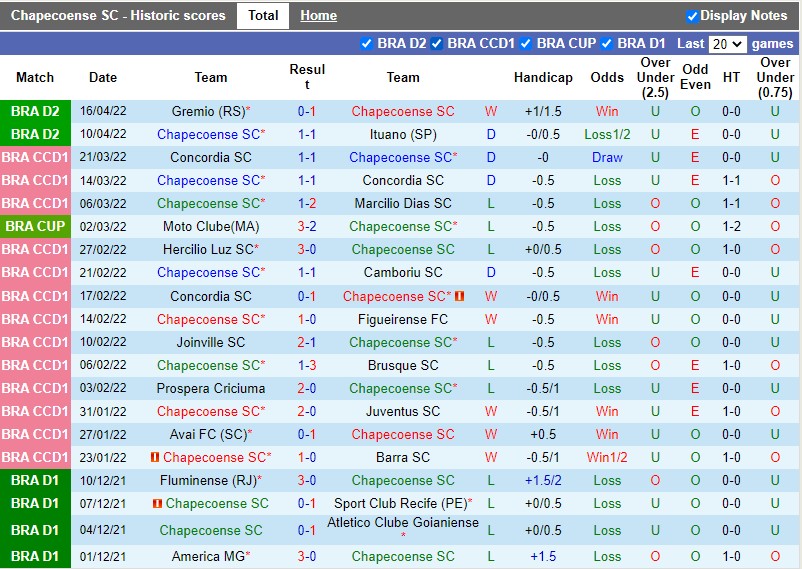
Task: Click Concordia SC in the 14/03/22 row
Action: (403, 181)
